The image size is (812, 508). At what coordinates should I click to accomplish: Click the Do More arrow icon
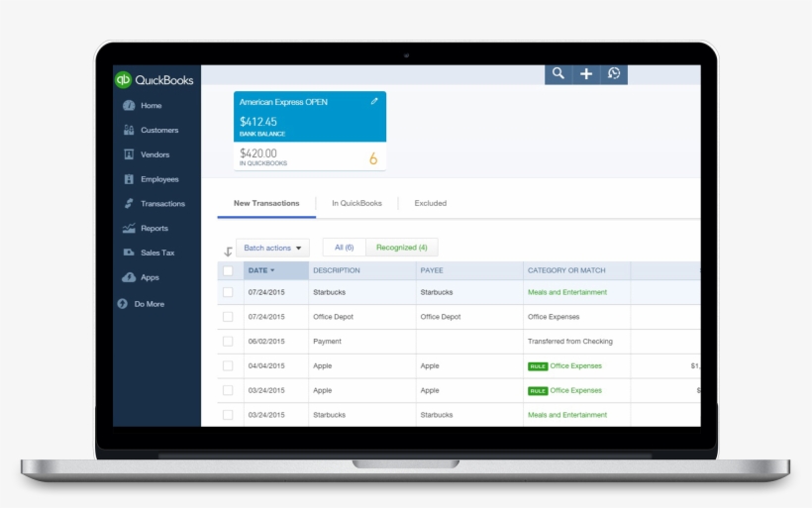pyautogui.click(x=123, y=304)
